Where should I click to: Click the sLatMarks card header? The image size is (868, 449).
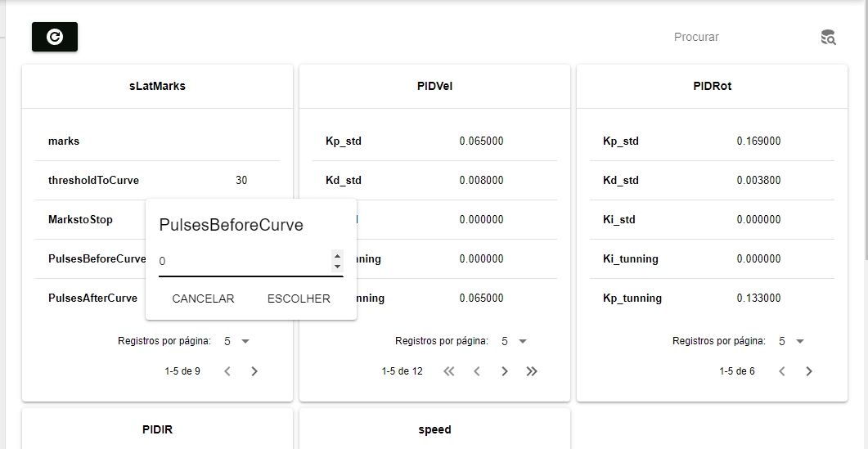pos(157,87)
